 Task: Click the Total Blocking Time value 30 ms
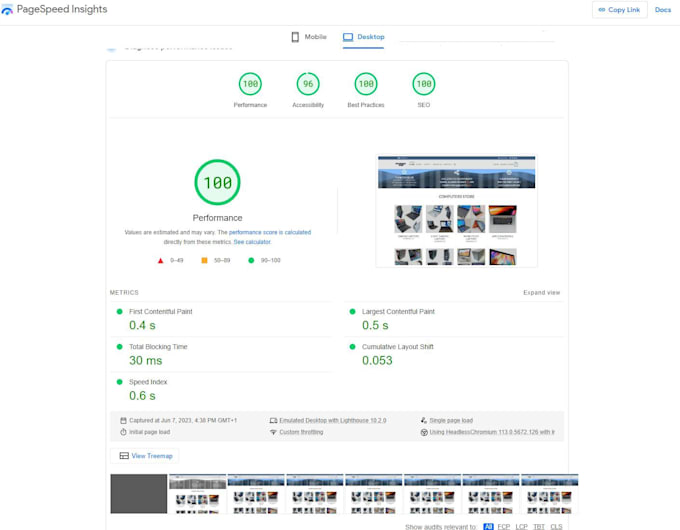[x=146, y=360]
